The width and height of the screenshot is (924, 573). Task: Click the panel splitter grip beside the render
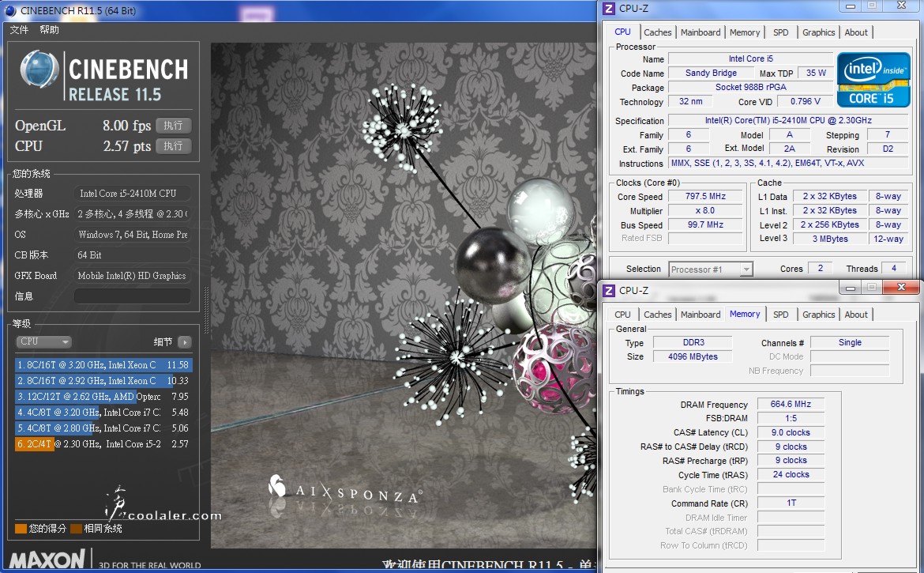(206, 310)
